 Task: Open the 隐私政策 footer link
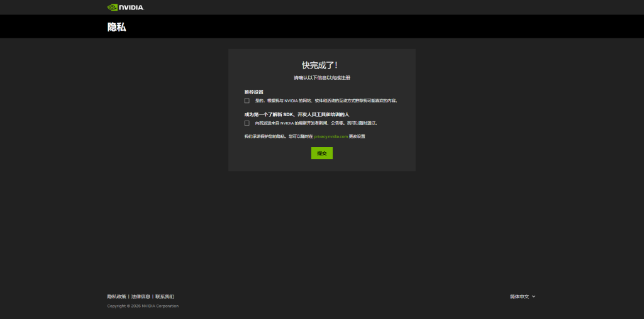116,296
